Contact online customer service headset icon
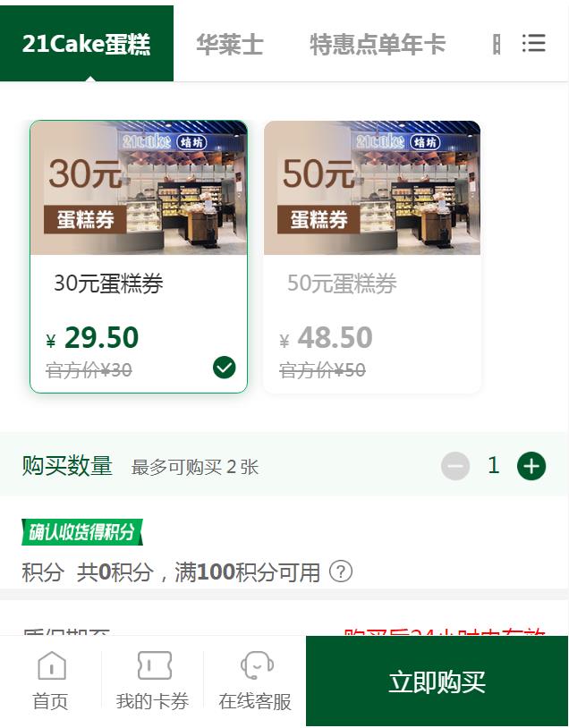Image resolution: width=569 pixels, height=728 pixels. (257, 665)
